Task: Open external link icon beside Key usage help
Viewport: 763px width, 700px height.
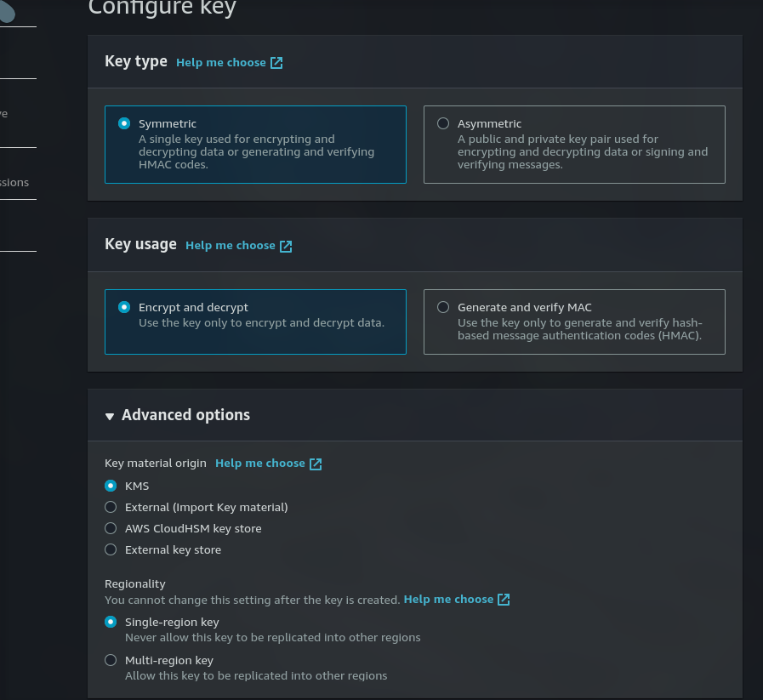Action: coord(286,246)
